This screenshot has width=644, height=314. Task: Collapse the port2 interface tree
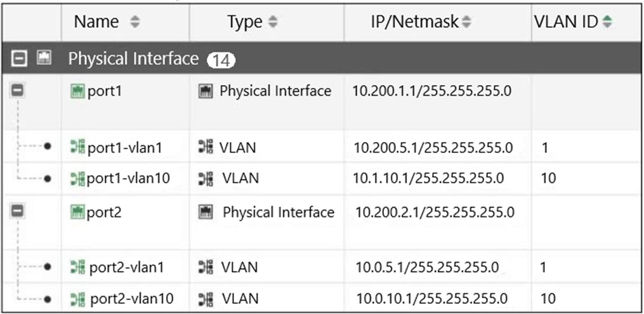18,213
